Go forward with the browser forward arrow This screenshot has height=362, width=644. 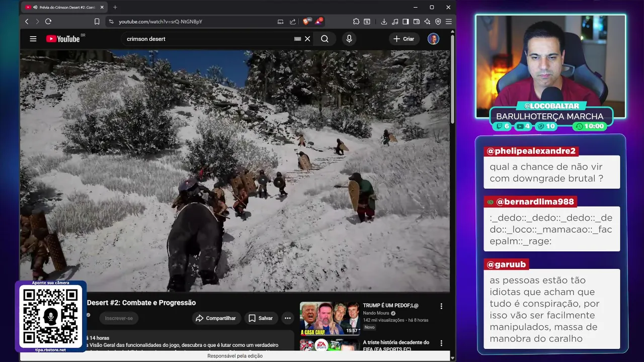point(37,22)
